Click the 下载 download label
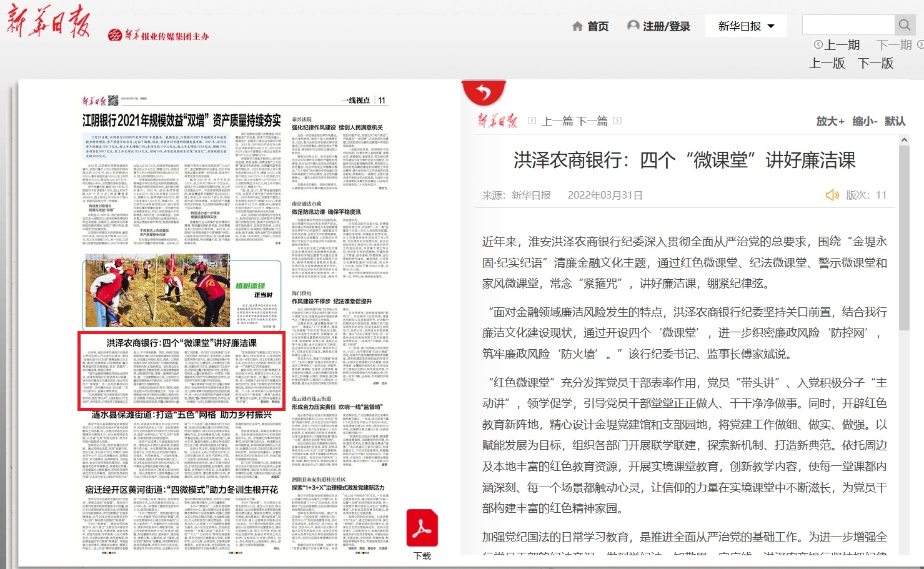Image resolution: width=924 pixels, height=569 pixels. [422, 556]
